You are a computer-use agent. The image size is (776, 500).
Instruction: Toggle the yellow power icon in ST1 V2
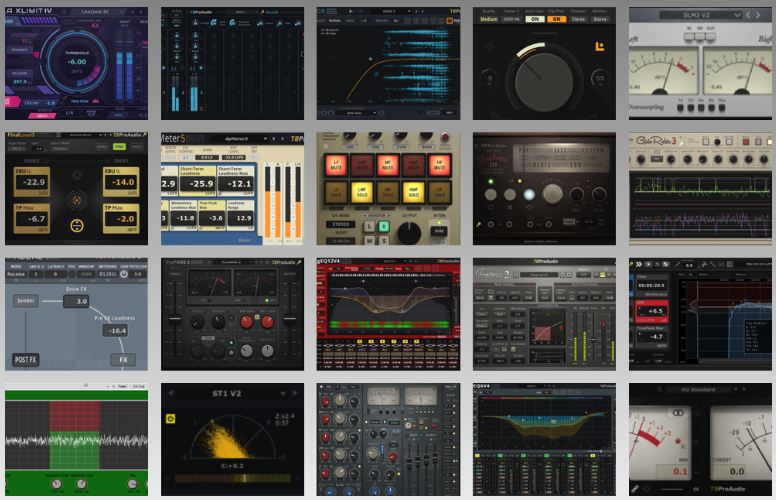point(170,419)
